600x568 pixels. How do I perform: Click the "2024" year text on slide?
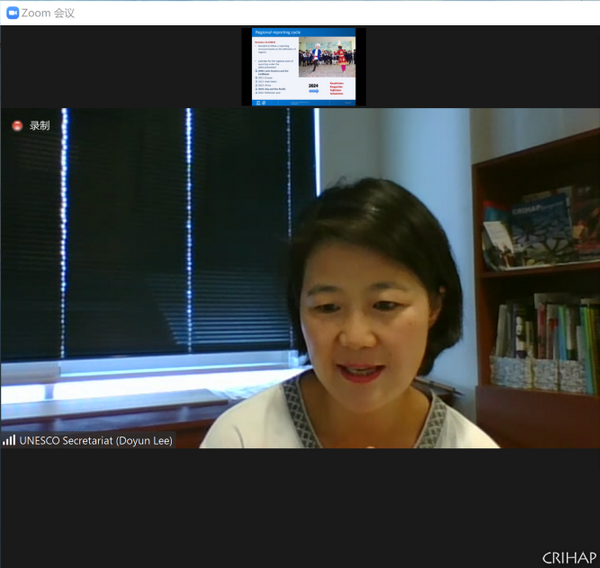(x=314, y=84)
